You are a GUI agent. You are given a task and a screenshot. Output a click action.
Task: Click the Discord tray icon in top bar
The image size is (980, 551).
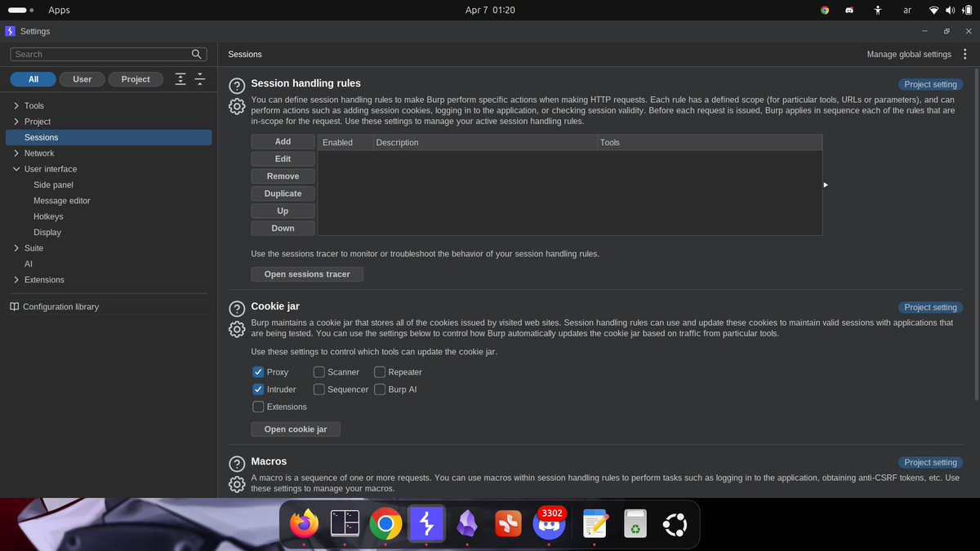pyautogui.click(x=849, y=11)
